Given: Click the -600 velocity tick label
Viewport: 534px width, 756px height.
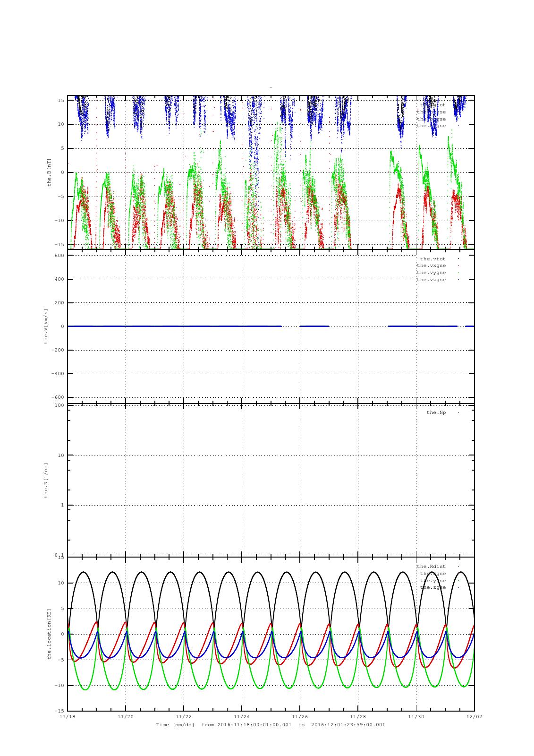Looking at the screenshot, I should (58, 397).
